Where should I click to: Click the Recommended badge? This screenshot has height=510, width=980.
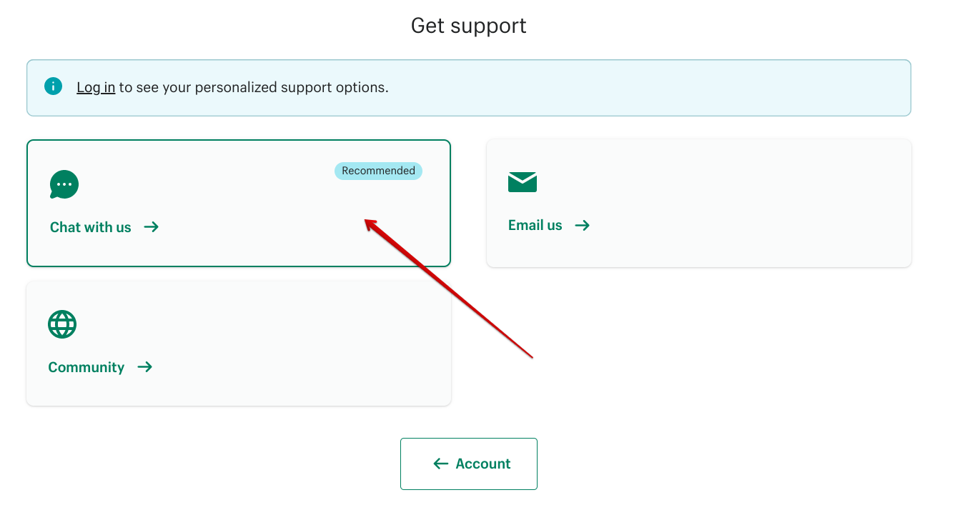(x=378, y=171)
